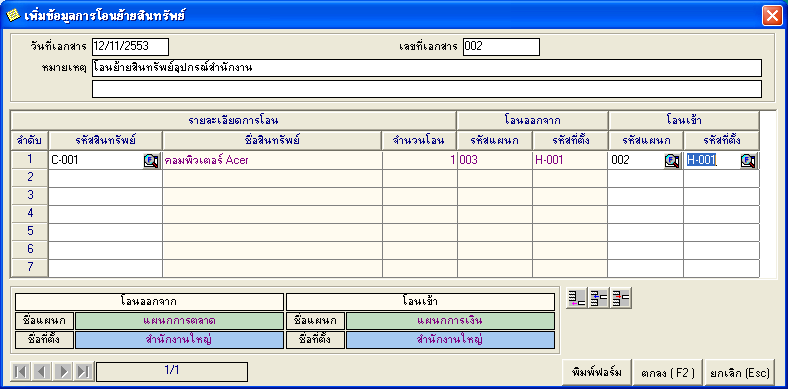Click highlighted transfer-in location code H-001
This screenshot has height=389, width=788.
702,161
